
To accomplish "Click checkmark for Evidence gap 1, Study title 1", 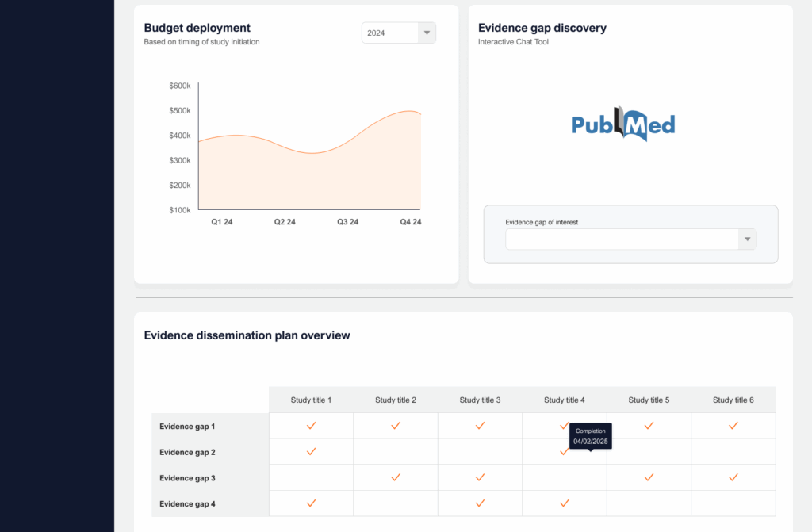I will coord(312,426).
